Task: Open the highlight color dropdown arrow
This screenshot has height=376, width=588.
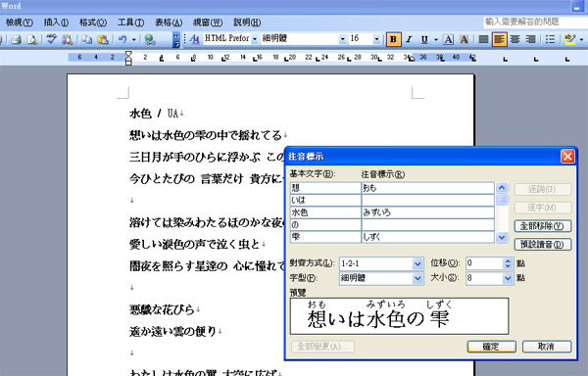Action: coord(581,39)
